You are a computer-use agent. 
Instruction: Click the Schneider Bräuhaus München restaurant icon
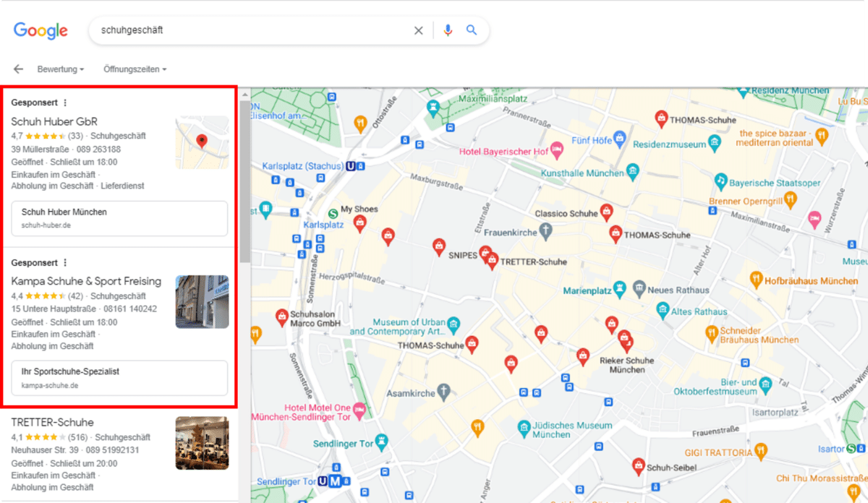(712, 333)
